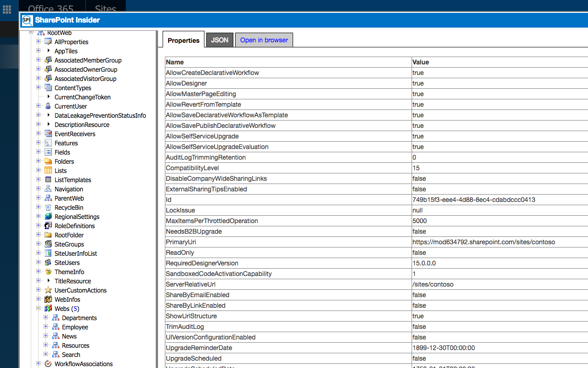Click the MaxItemsPerThrottledOperation value 5000
The width and height of the screenshot is (588, 368).
[x=419, y=221]
